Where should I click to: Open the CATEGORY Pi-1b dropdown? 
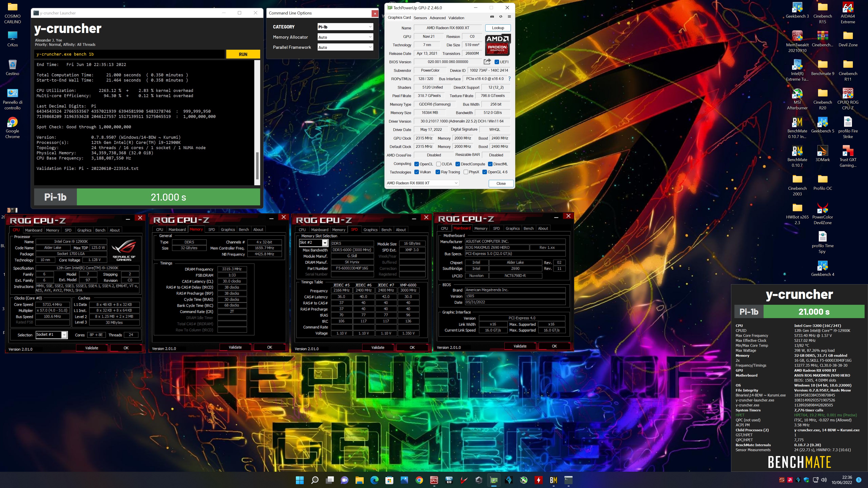[x=345, y=27]
